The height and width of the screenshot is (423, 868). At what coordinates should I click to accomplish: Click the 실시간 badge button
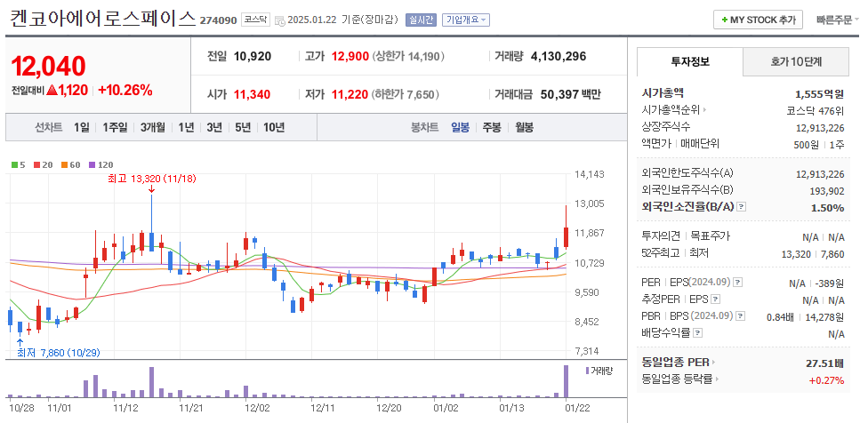421,20
